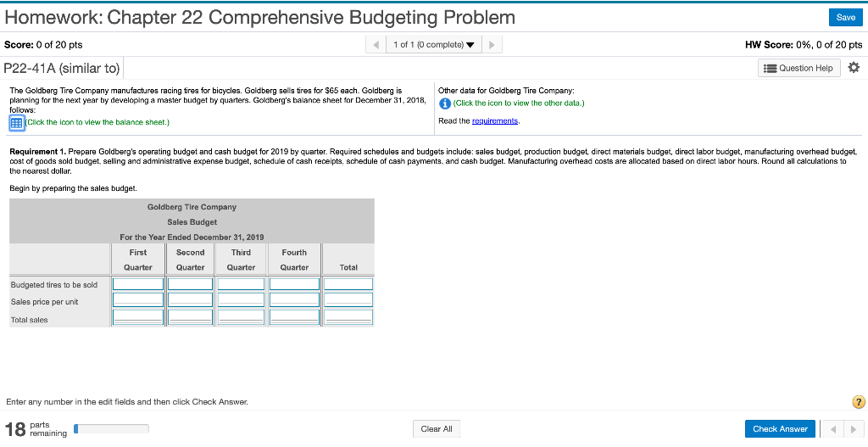The image size is (868, 447).
Task: Select Total column sales price per unit field
Action: [348, 299]
